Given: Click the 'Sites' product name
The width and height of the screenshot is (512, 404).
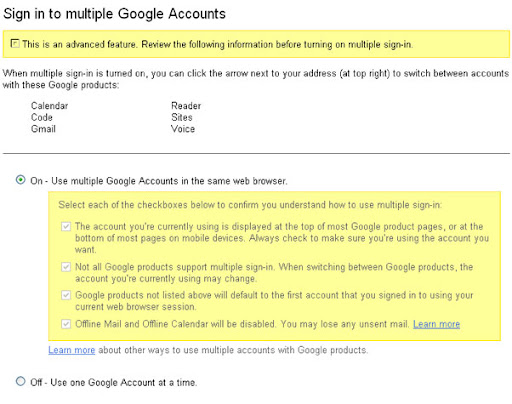Looking at the screenshot, I should [x=182, y=117].
